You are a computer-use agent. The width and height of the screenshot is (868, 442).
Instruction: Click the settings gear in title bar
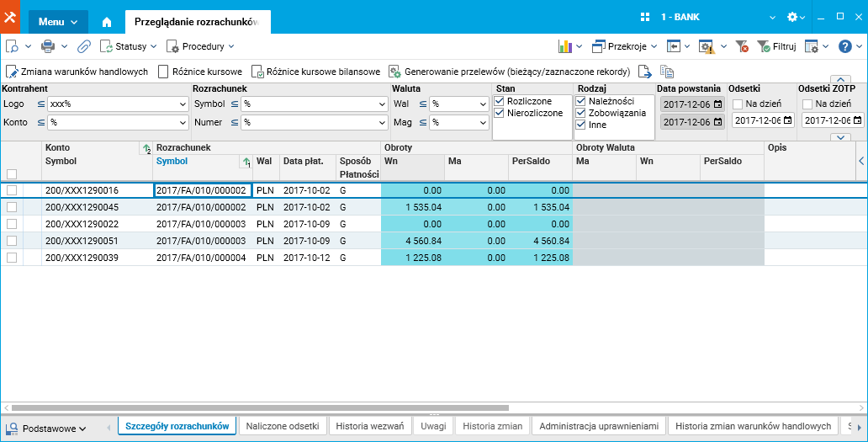pos(792,17)
